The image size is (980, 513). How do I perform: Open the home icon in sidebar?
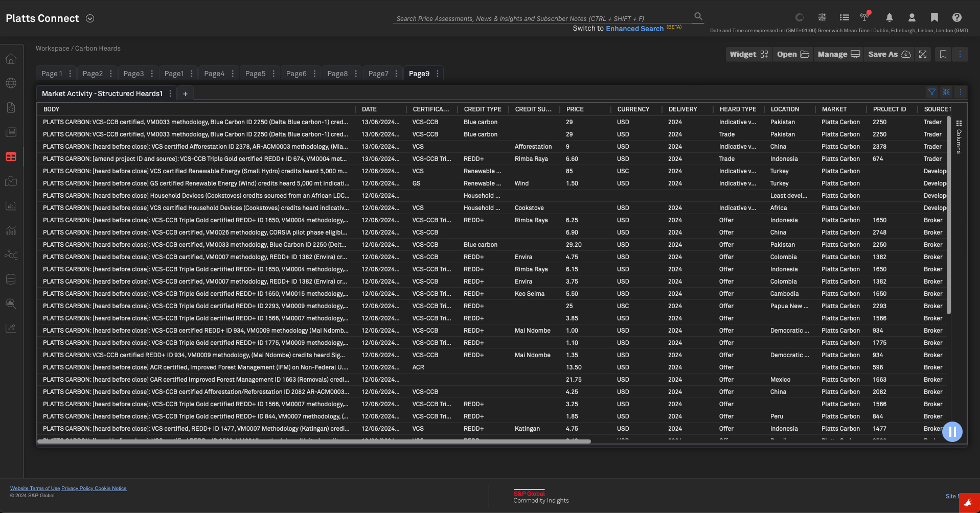pyautogui.click(x=11, y=59)
